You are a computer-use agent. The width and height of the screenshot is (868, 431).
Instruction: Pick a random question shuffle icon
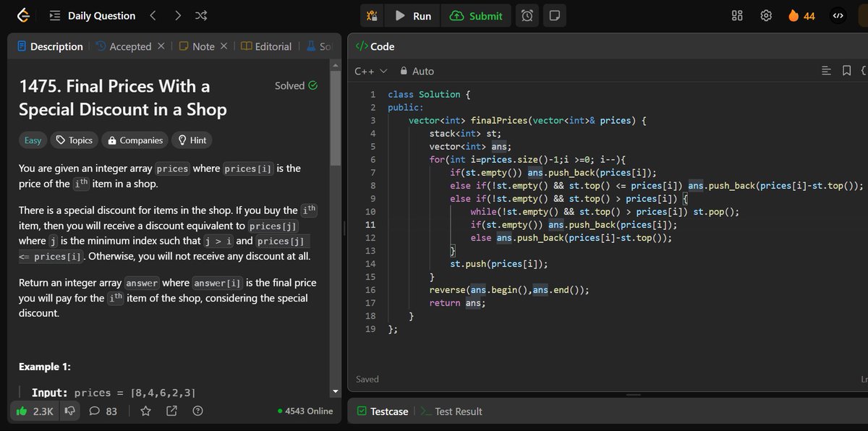point(202,15)
